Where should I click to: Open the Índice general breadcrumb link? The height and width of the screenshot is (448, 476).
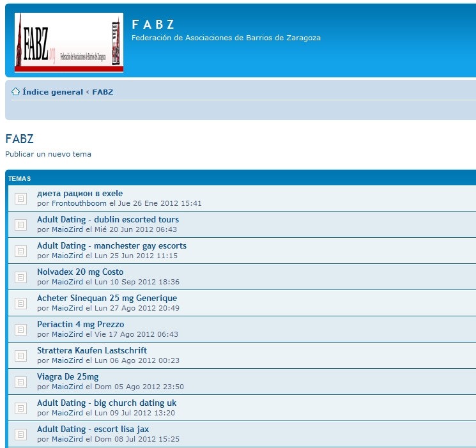(52, 92)
